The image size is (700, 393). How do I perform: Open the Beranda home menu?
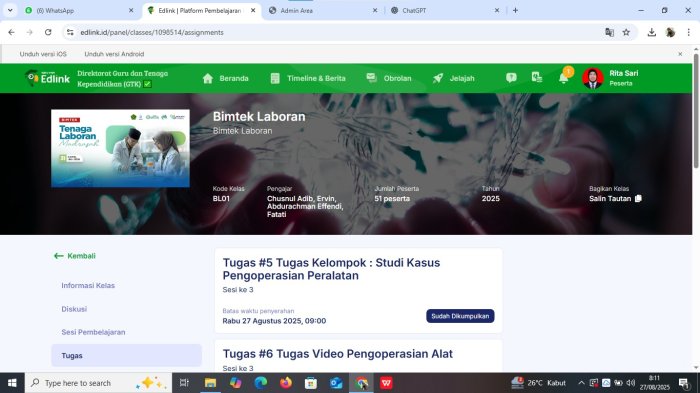tap(225, 78)
